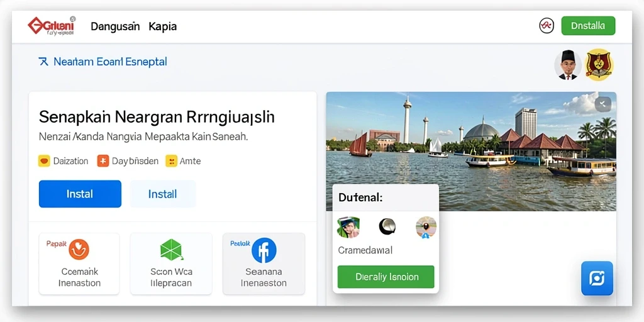Click the yellow Amte tag icon

(171, 161)
